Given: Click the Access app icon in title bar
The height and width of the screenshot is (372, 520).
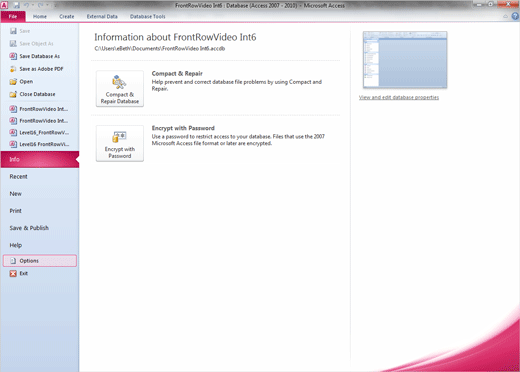Looking at the screenshot, I should pyautogui.click(x=4, y=5).
